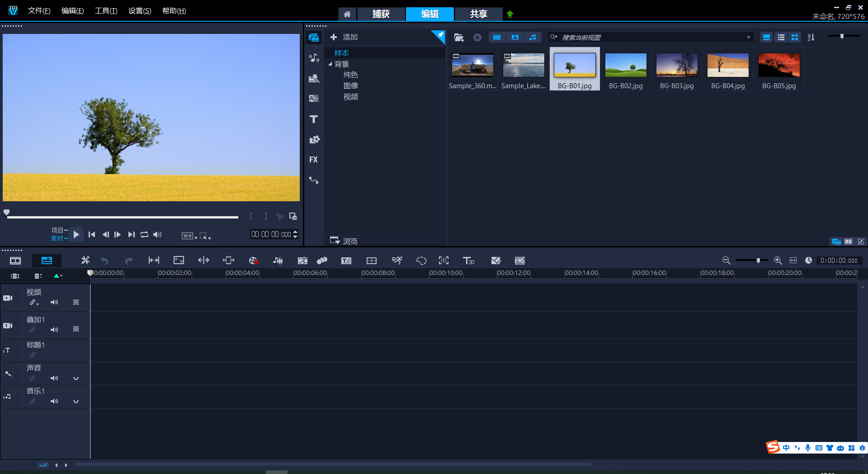
Task: Click the preview scrubber handle
Action: (x=6, y=212)
